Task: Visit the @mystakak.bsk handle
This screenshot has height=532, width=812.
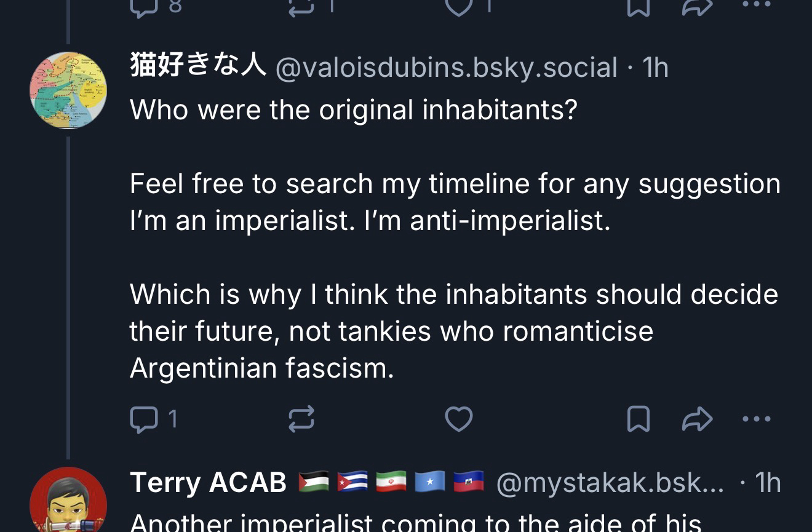Action: (x=609, y=483)
